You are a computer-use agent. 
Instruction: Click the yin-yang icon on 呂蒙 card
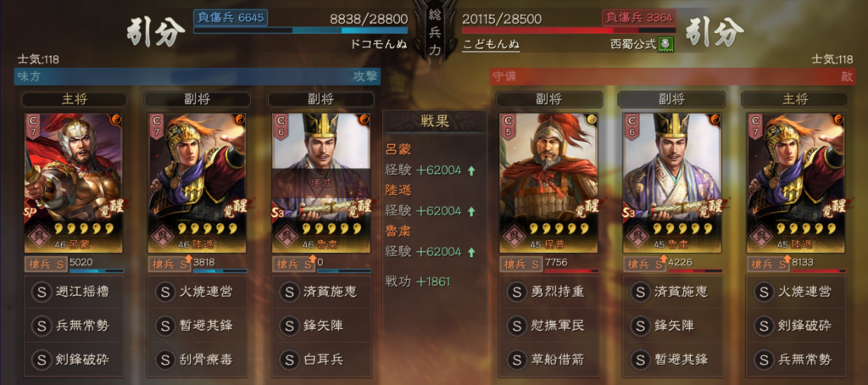(117, 119)
